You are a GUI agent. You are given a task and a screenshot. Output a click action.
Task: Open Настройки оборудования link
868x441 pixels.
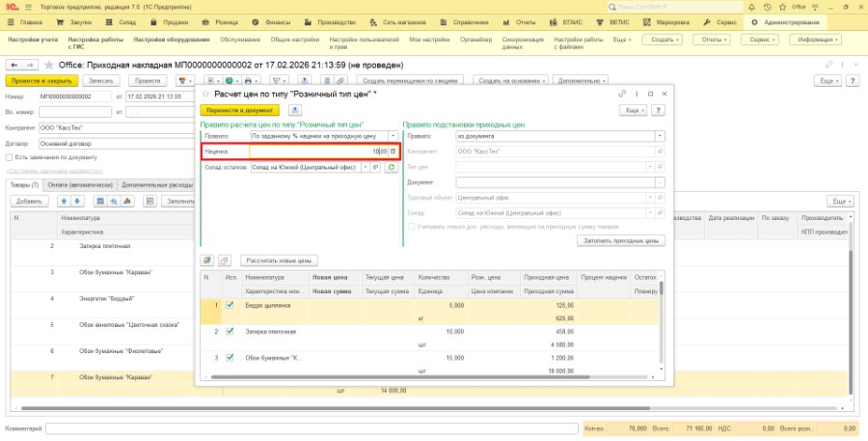(172, 40)
